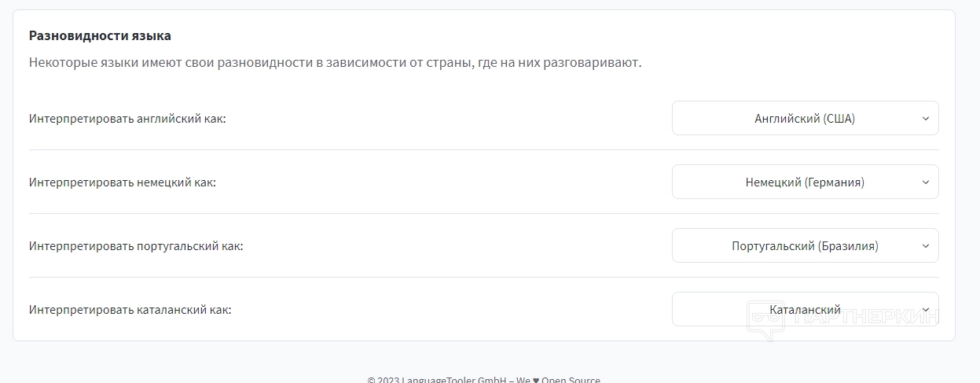
Task: Click the Партнеркин speech-bubble watermark logo
Action: coord(762,319)
